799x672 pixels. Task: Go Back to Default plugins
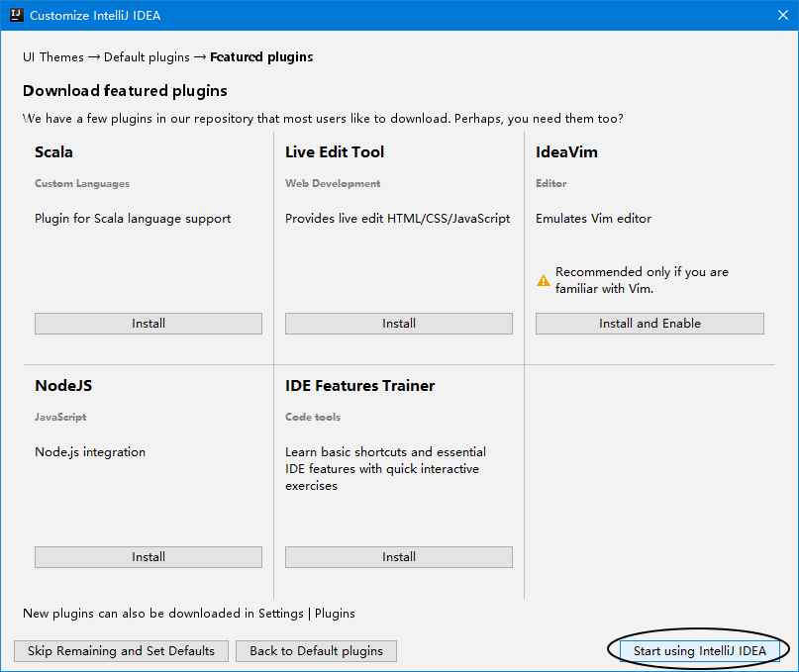(316, 651)
